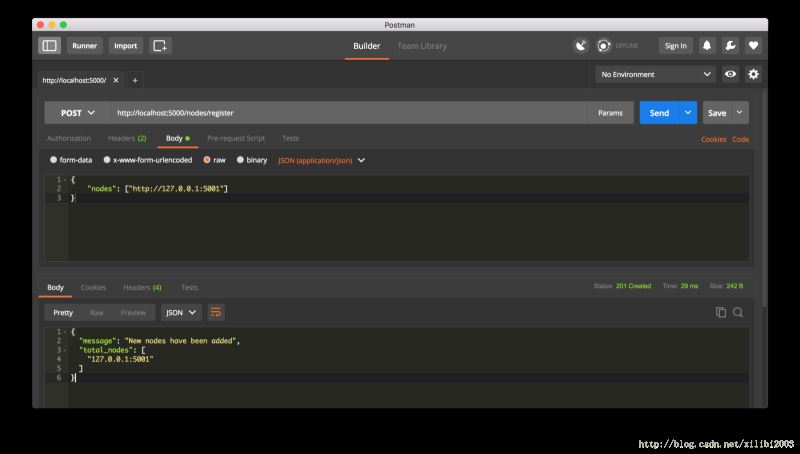800x454 pixels.
Task: Expand the Send button arrow options
Action: pos(687,113)
